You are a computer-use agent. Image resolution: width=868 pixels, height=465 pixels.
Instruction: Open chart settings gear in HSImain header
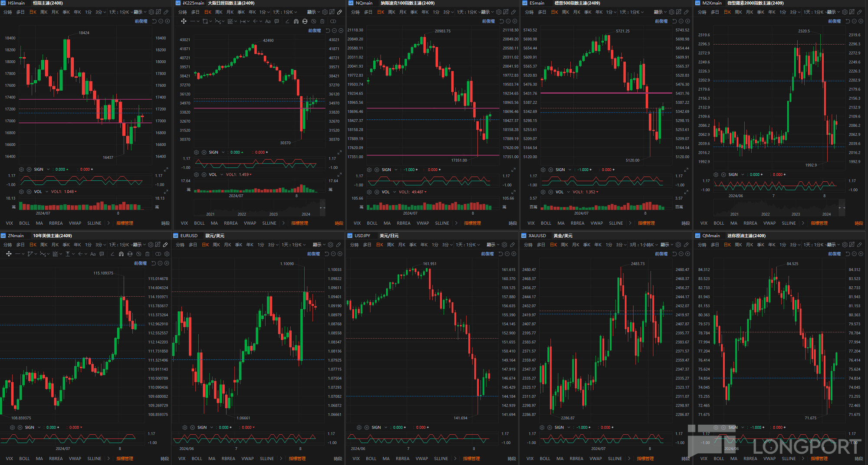click(151, 12)
